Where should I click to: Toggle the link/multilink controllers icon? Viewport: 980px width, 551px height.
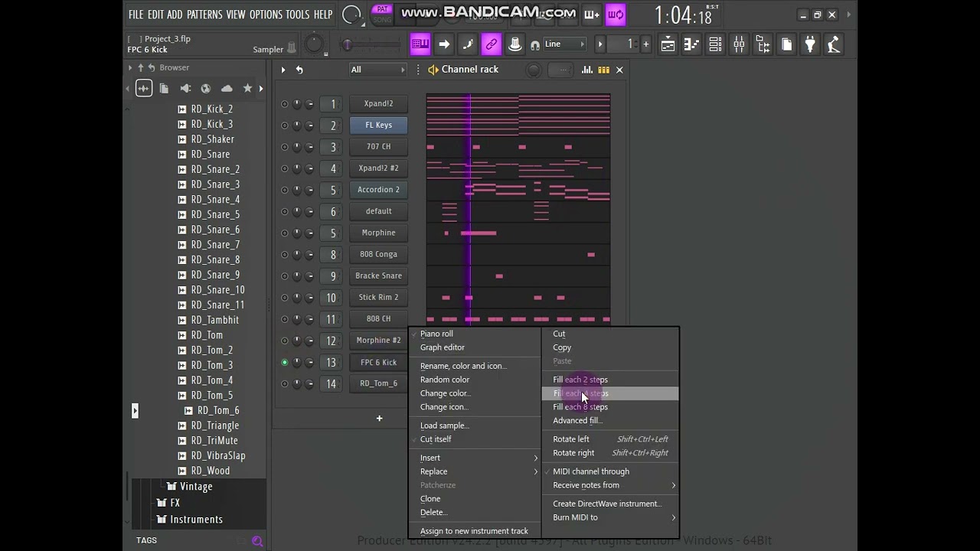492,44
